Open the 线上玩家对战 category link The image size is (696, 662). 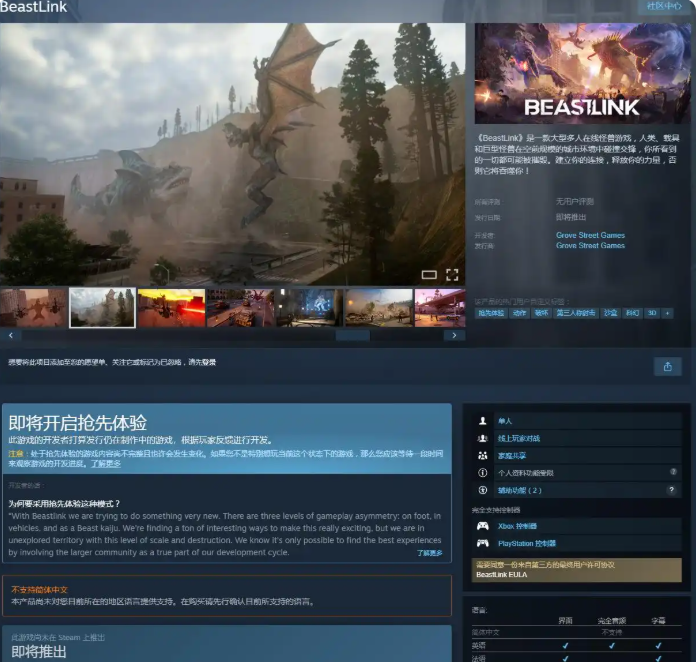(x=519, y=438)
